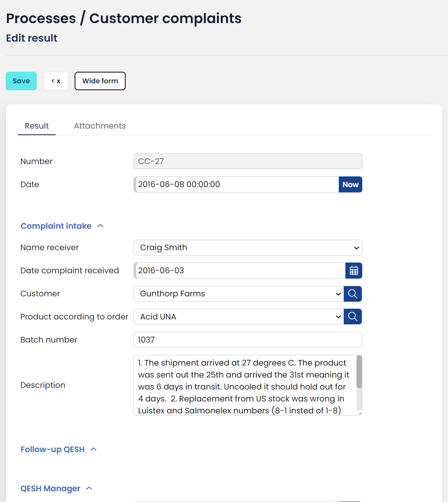Switch to the Attachments tab

pyautogui.click(x=100, y=126)
